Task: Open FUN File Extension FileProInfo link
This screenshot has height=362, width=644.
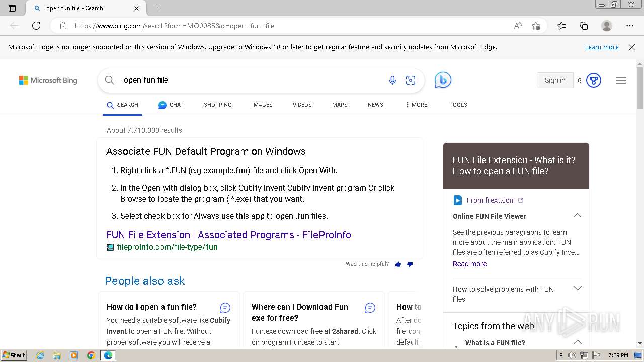Action: click(x=228, y=235)
